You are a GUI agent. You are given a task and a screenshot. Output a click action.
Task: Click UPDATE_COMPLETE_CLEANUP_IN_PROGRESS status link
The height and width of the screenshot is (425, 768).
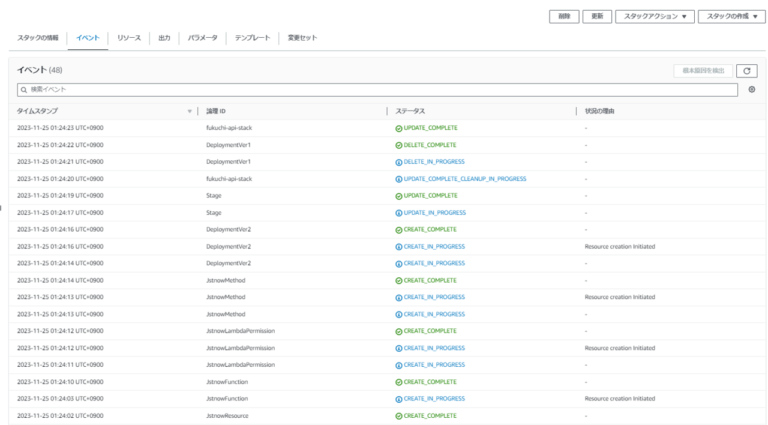pos(465,179)
